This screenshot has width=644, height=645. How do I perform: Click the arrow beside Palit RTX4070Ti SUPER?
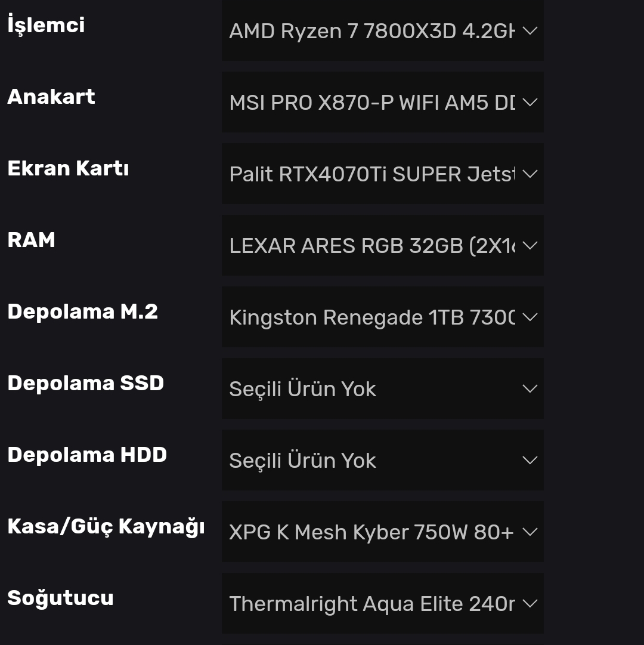pos(530,174)
